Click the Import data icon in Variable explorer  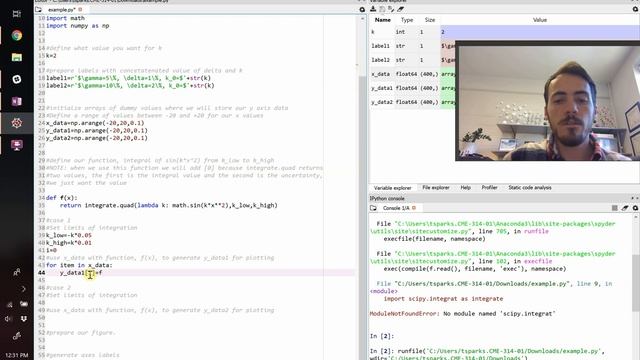click(x=373, y=9)
